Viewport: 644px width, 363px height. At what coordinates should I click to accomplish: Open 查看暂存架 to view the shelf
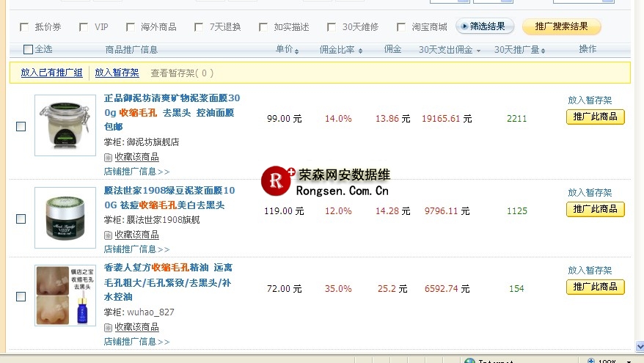tap(182, 73)
